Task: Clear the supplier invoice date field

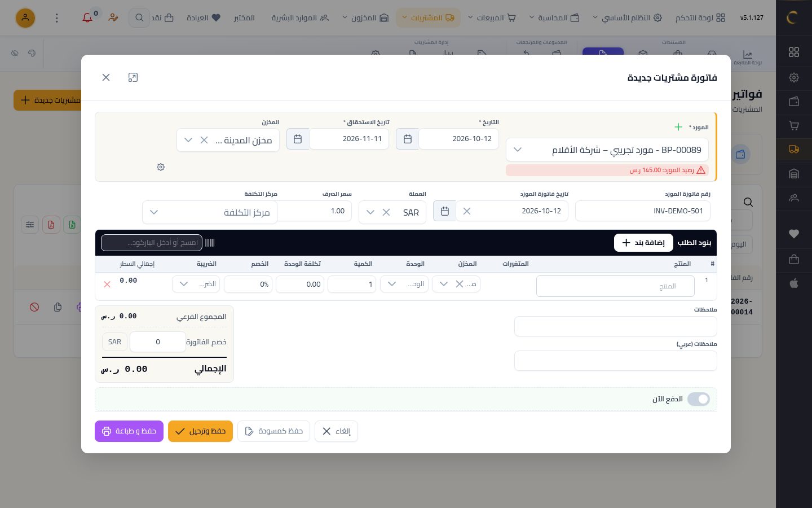Action: point(467,211)
